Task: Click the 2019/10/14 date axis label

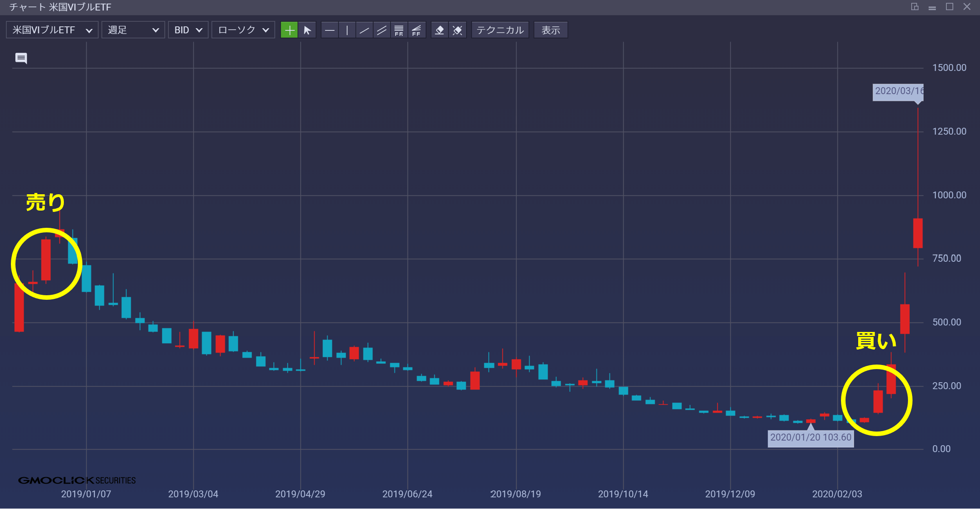Action: (x=623, y=494)
